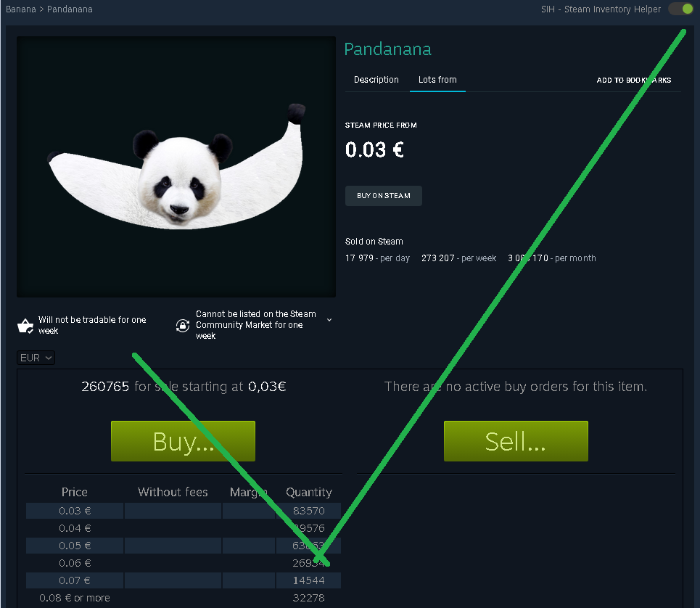Click the quantity value 83570
This screenshot has height=608, width=700.
coord(308,511)
